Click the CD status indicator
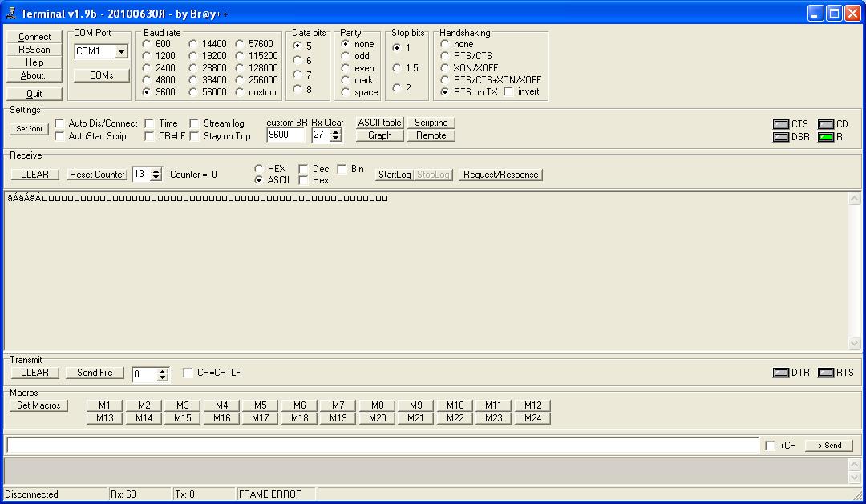Viewport: 866px width, 504px height. tap(825, 124)
